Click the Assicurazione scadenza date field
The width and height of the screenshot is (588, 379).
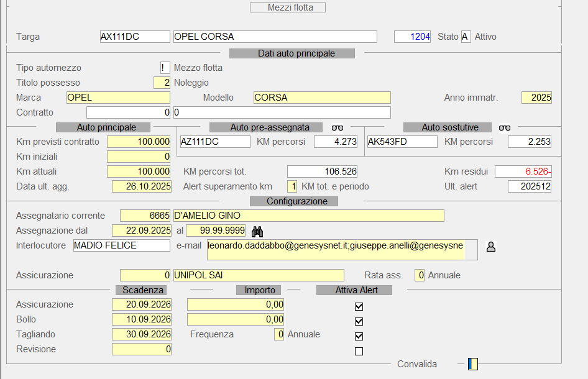(x=142, y=304)
